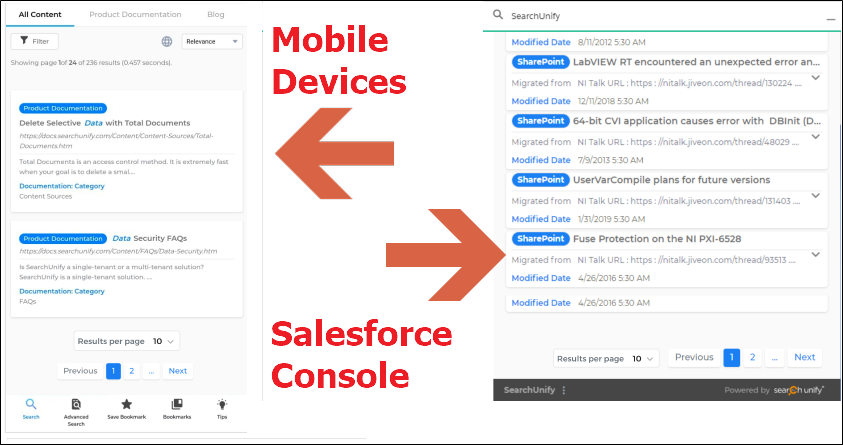Click the magnifier icon beside SearchUnify query
This screenshot has height=445, width=843.
click(x=497, y=16)
